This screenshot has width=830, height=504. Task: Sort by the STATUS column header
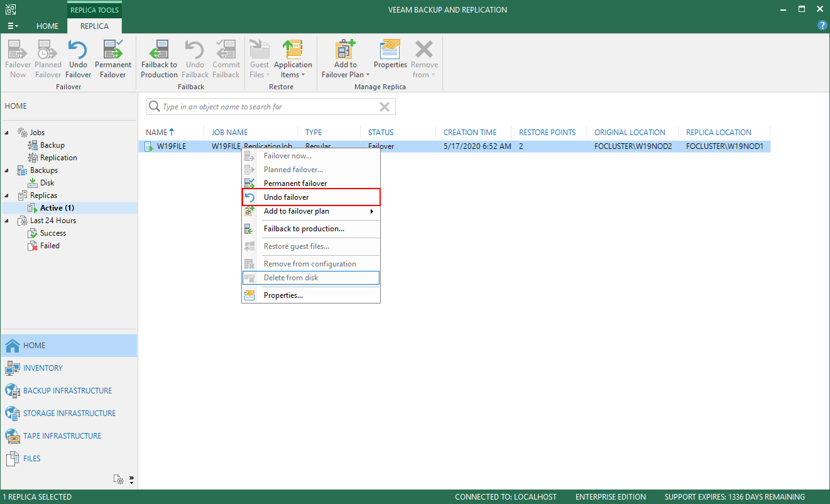point(381,133)
